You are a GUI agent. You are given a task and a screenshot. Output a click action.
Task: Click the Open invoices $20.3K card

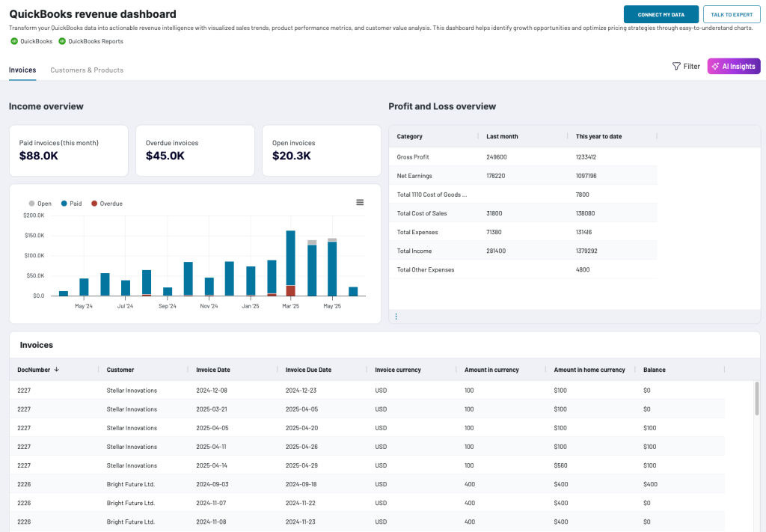(x=322, y=150)
